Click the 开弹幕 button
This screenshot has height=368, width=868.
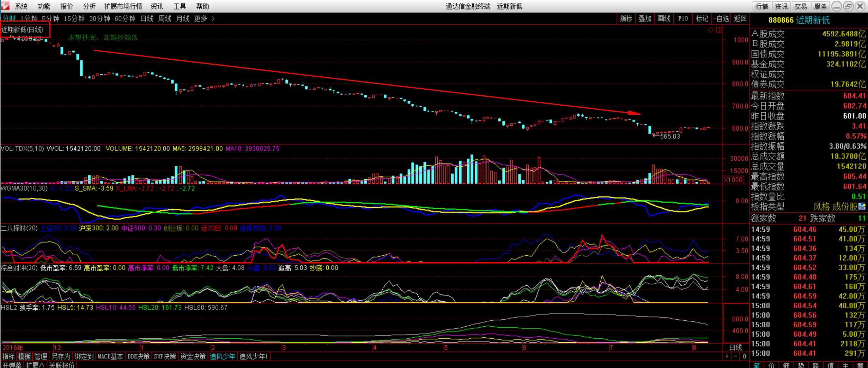pos(12,365)
